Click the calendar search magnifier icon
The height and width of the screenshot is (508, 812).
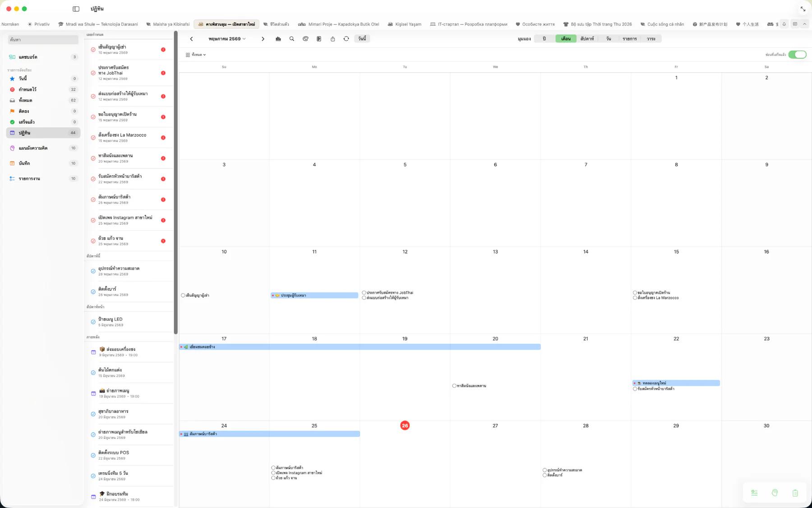coord(292,39)
